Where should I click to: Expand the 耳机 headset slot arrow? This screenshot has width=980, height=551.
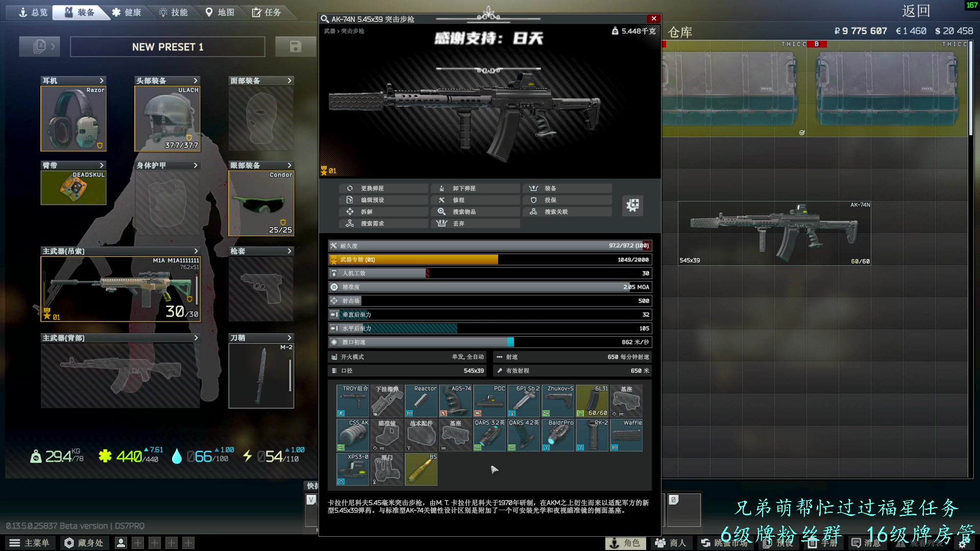tap(102, 81)
